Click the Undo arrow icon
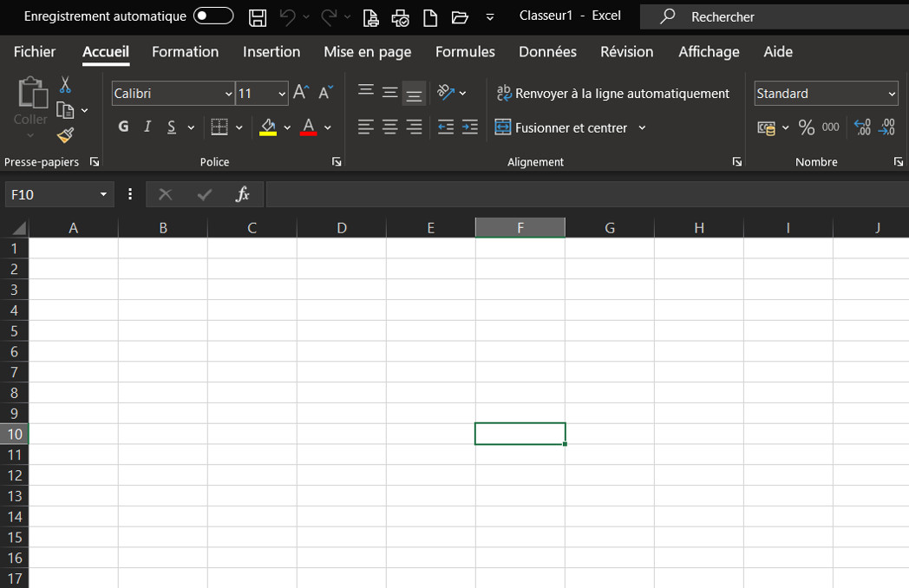This screenshot has height=588, width=909. (x=288, y=16)
